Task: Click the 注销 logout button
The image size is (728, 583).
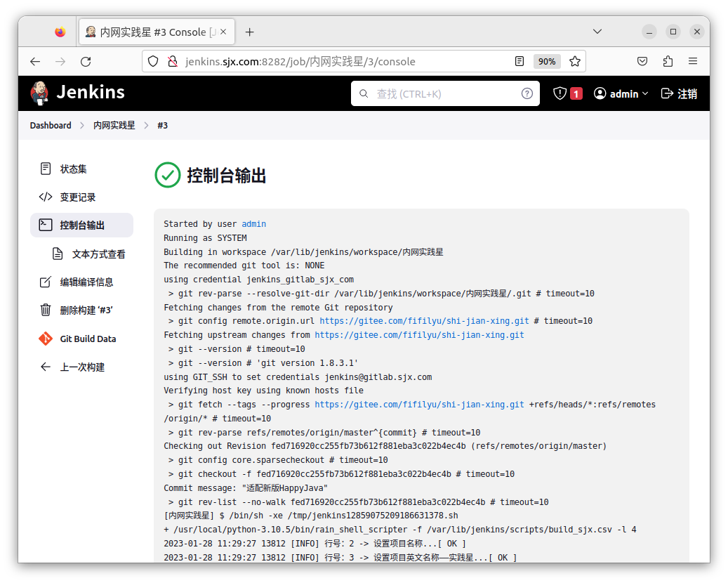Action: [679, 93]
